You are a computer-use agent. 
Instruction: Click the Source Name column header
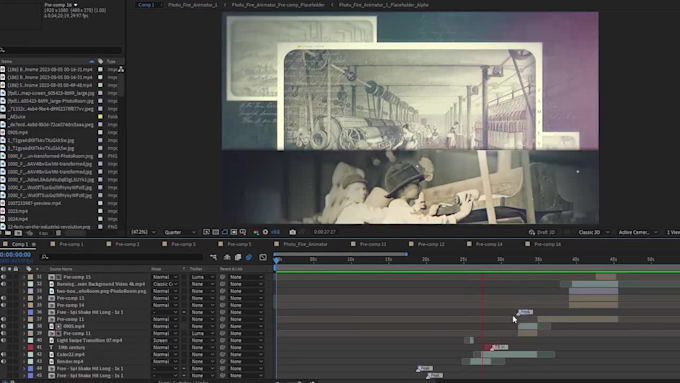(61, 269)
